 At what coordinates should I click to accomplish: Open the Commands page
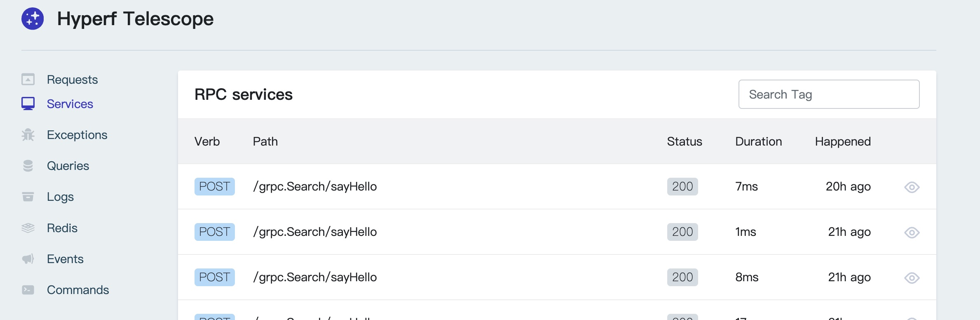coord(78,290)
